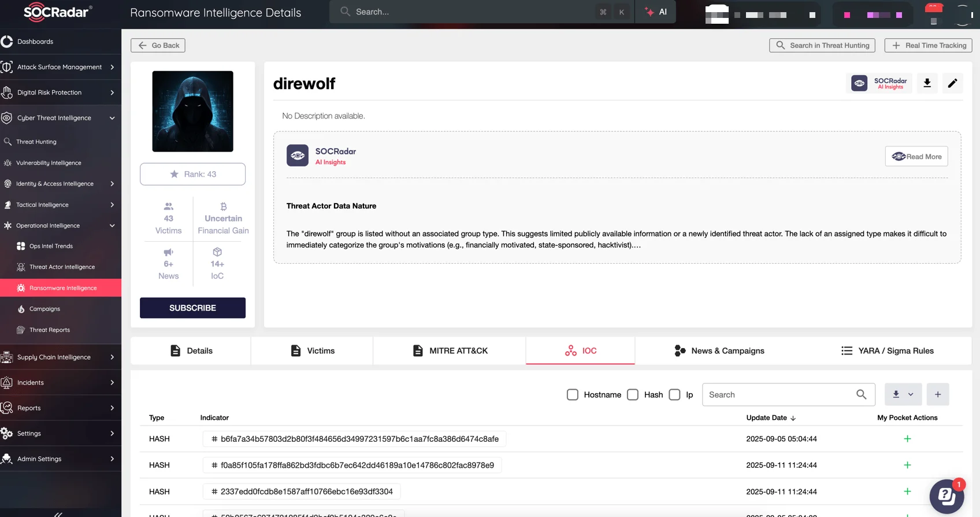The width and height of the screenshot is (980, 517).
Task: Click the Campaigns flame icon
Action: [21, 309]
